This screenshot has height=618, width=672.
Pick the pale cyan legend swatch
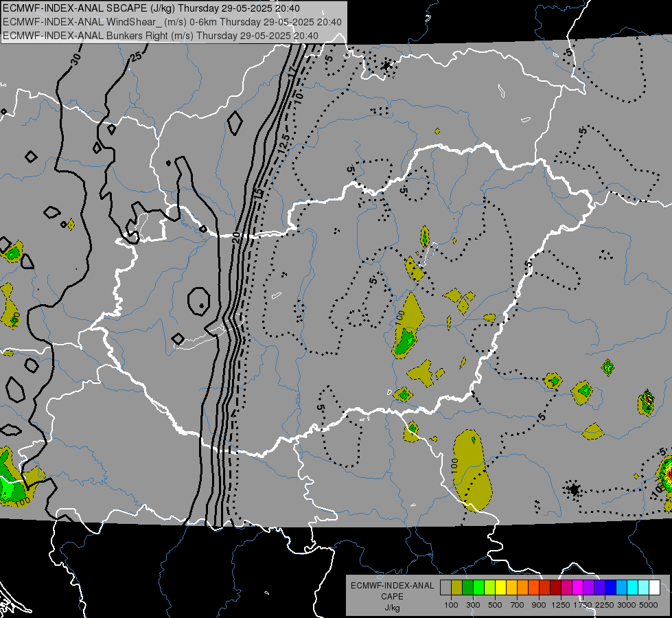coord(644,587)
